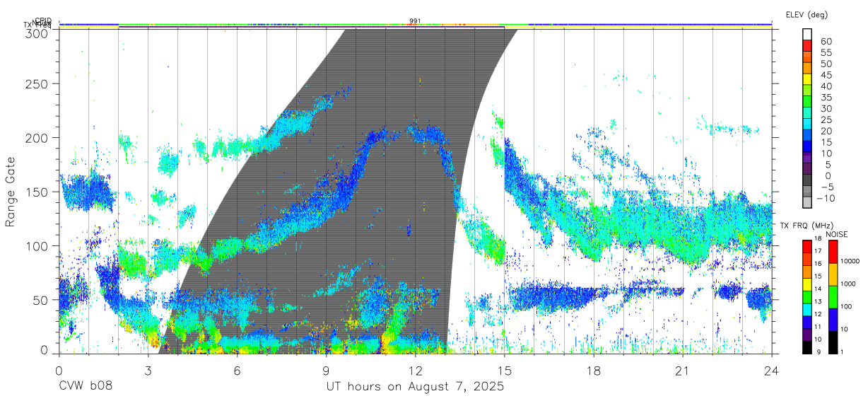
Task: Select the 24 label on UT hours axis
Action: pyautogui.click(x=772, y=371)
